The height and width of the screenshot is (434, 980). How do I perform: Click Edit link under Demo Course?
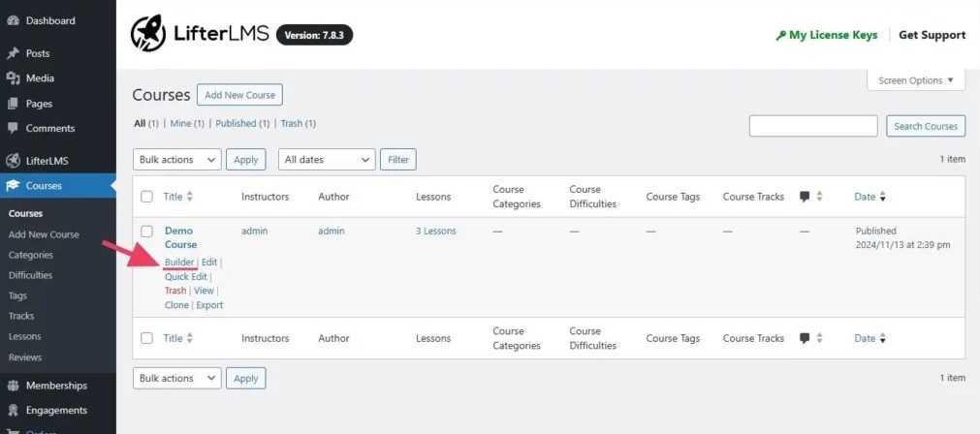coord(208,263)
